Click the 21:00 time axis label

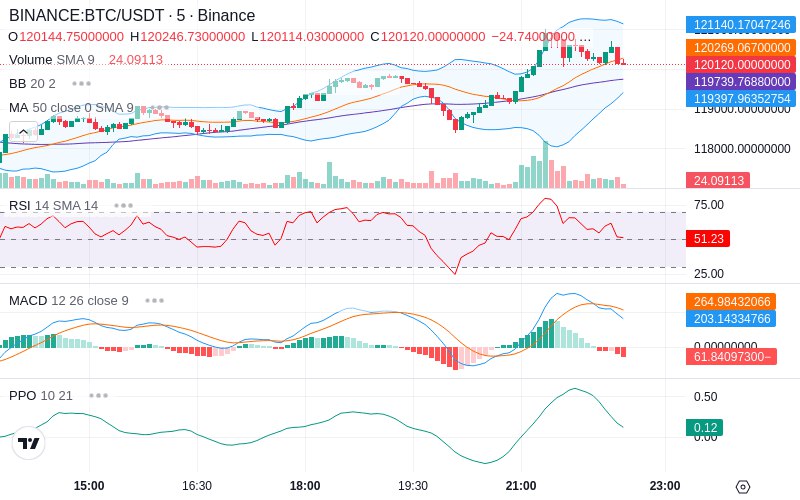click(x=521, y=486)
